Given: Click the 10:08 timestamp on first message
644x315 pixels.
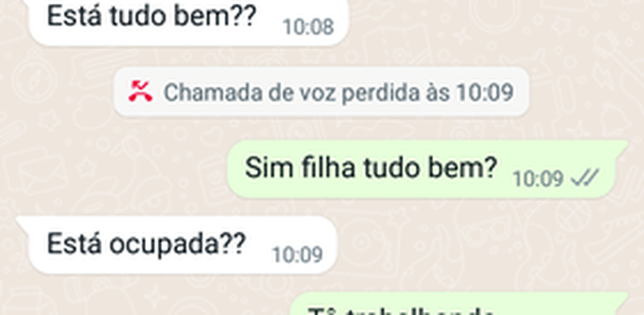Looking at the screenshot, I should coord(308,27).
